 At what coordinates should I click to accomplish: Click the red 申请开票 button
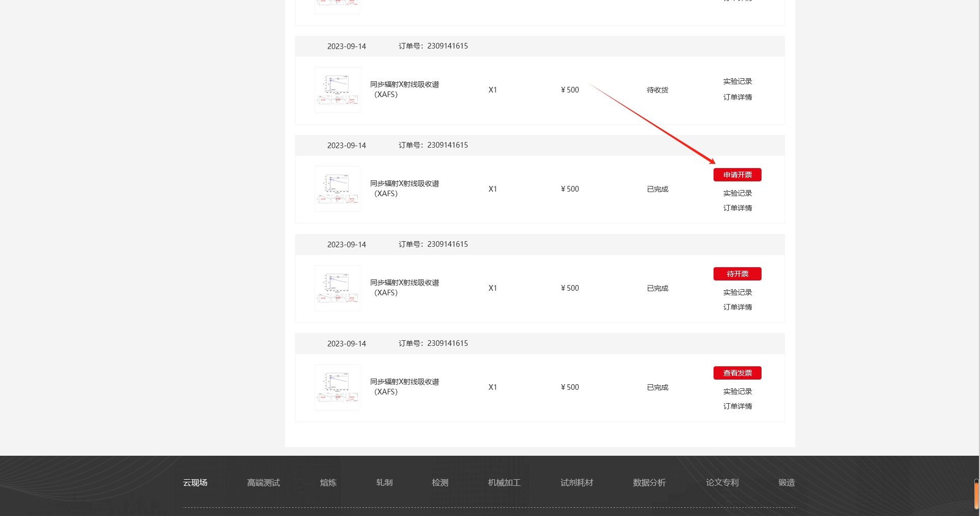pyautogui.click(x=737, y=175)
